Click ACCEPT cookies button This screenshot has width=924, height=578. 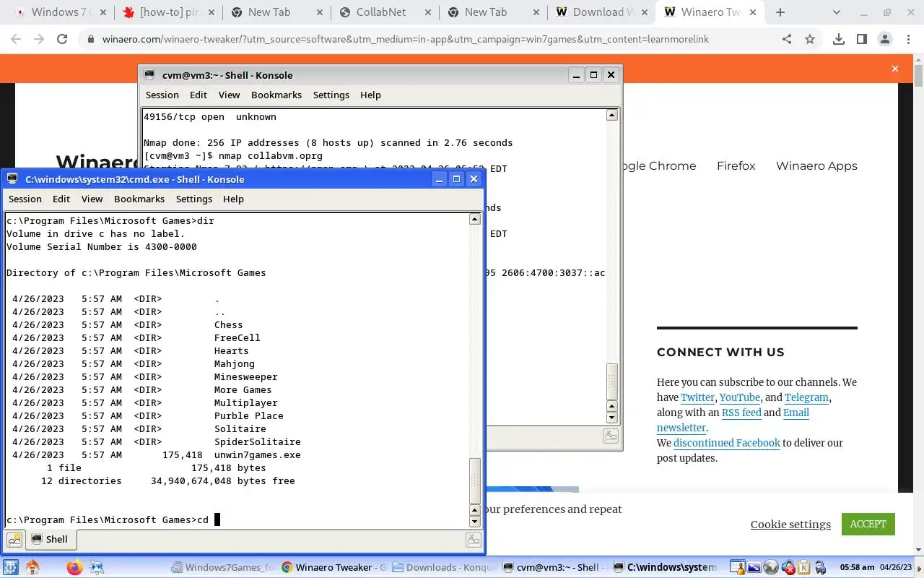click(x=868, y=524)
